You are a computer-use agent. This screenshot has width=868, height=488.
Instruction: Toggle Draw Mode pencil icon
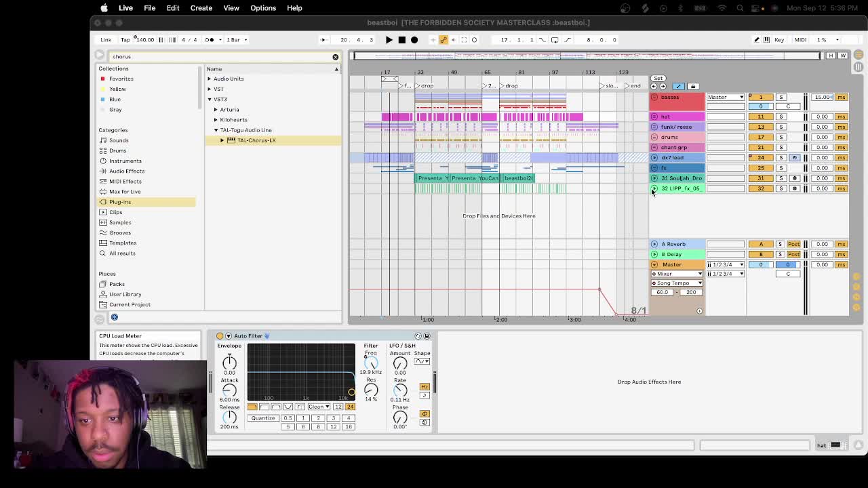click(x=757, y=40)
